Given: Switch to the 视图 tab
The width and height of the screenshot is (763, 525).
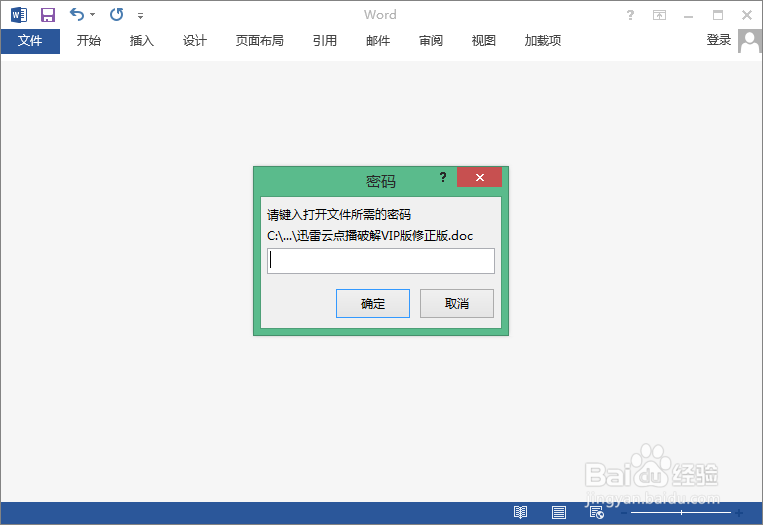Looking at the screenshot, I should pyautogui.click(x=484, y=41).
